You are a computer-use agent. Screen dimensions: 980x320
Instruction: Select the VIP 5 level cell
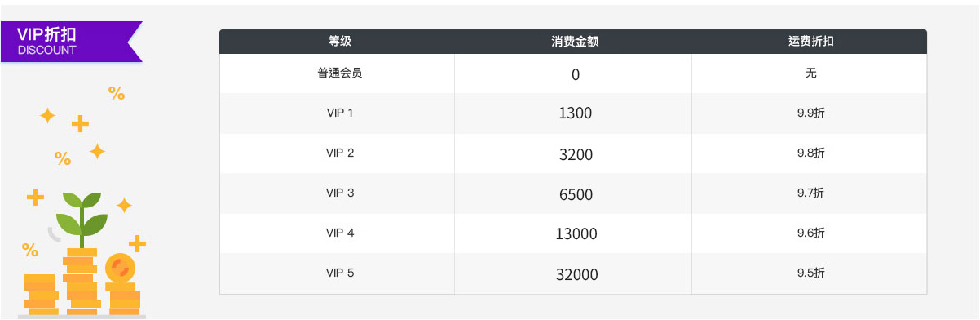point(340,273)
